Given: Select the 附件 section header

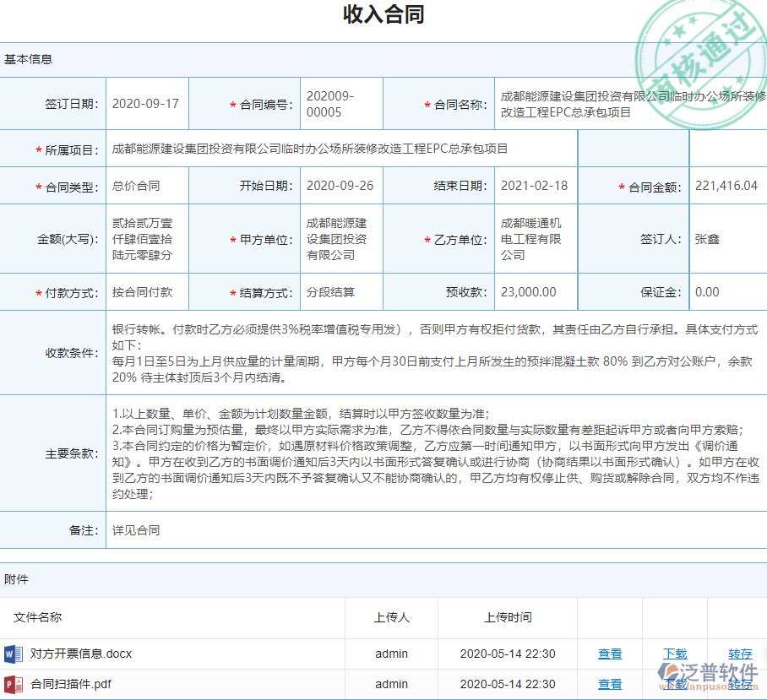Looking at the screenshot, I should pos(15,579).
